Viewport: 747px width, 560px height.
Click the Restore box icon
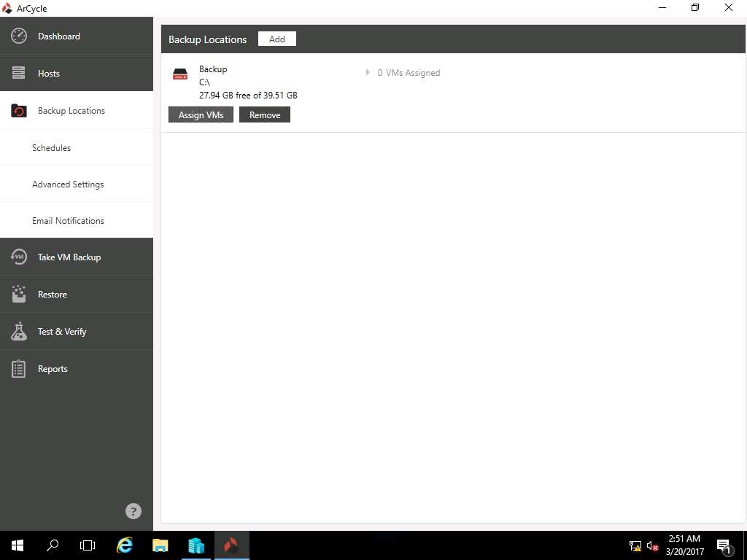18,294
